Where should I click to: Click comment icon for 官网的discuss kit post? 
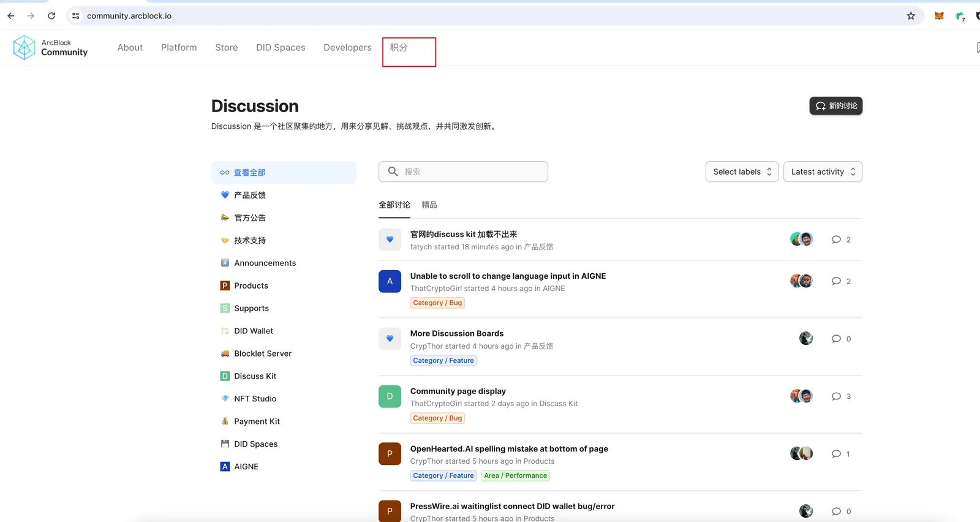(x=836, y=240)
